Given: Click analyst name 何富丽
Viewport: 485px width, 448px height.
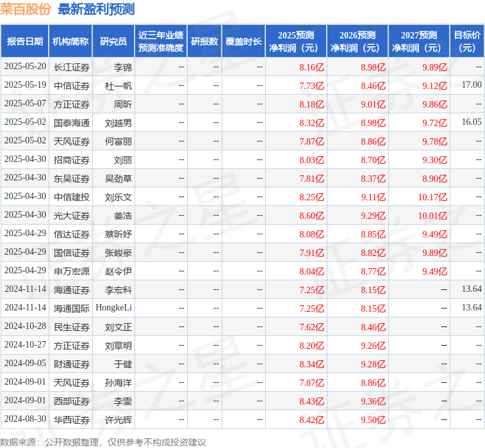Looking at the screenshot, I should (x=119, y=141).
